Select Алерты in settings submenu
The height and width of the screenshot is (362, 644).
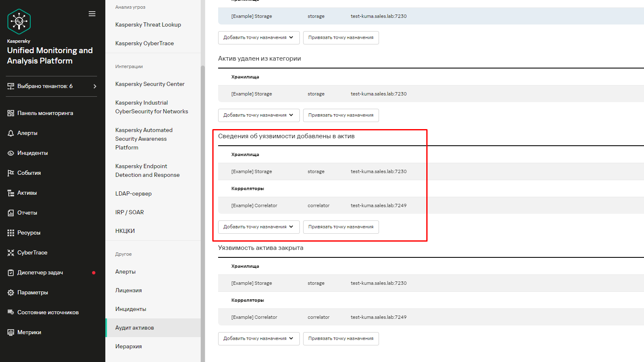pos(125,271)
